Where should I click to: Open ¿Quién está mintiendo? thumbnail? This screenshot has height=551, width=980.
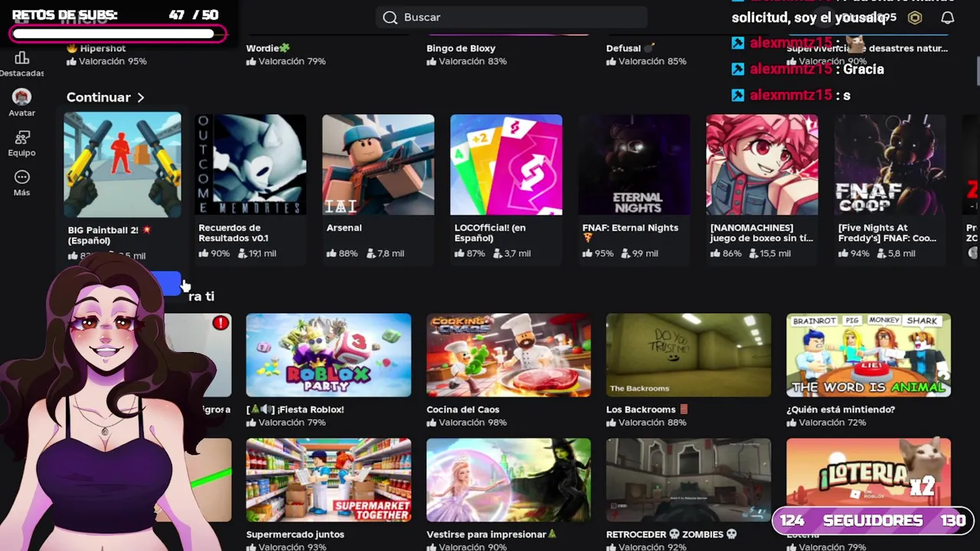coord(868,355)
